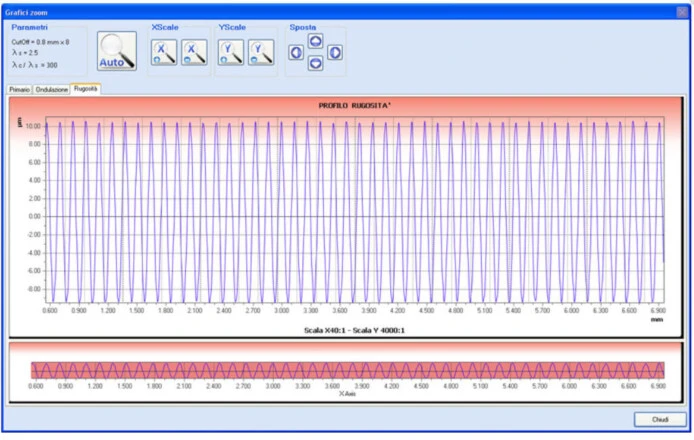Shift the graph right with Sposta arrow
Image resolution: width=694 pixels, height=440 pixels.
(335, 52)
